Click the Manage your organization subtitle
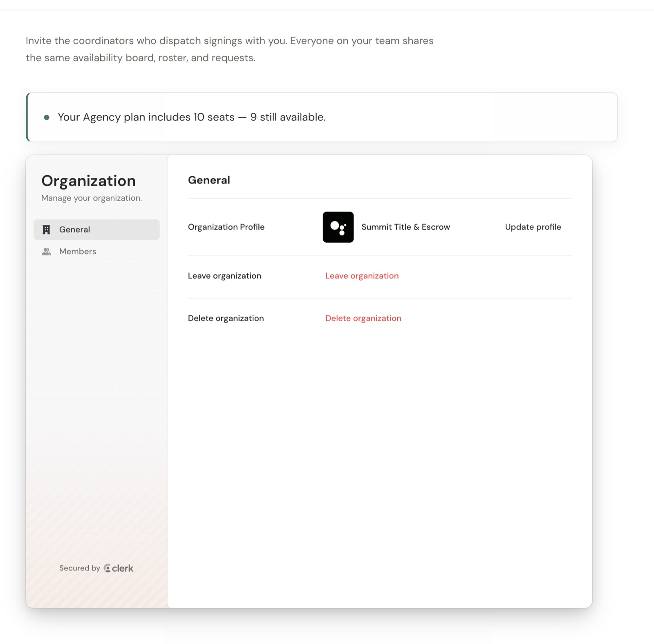The image size is (654, 644). [x=92, y=198]
